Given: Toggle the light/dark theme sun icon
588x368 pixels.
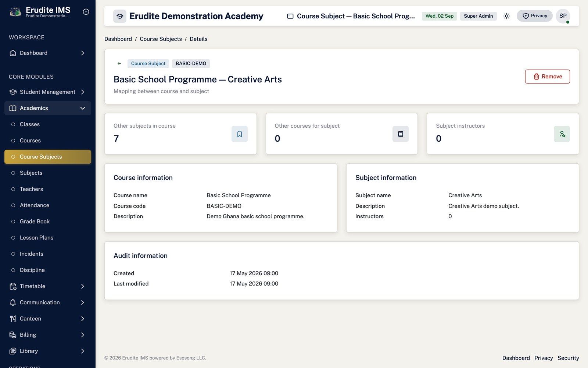Looking at the screenshot, I should pyautogui.click(x=506, y=16).
